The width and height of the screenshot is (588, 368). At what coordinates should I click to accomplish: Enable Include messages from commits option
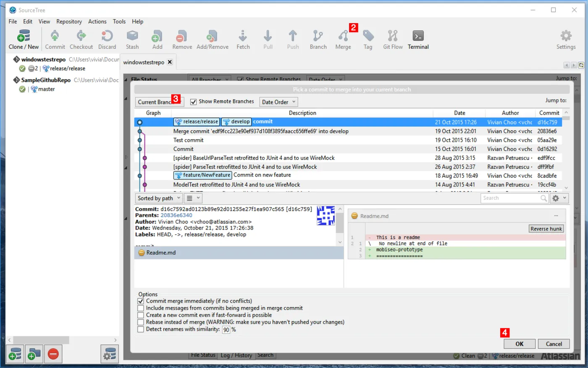(x=141, y=308)
